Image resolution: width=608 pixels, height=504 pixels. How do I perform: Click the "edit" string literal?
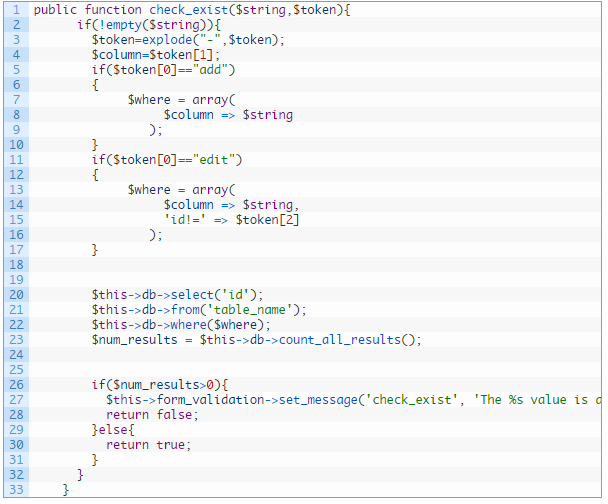[213, 160]
